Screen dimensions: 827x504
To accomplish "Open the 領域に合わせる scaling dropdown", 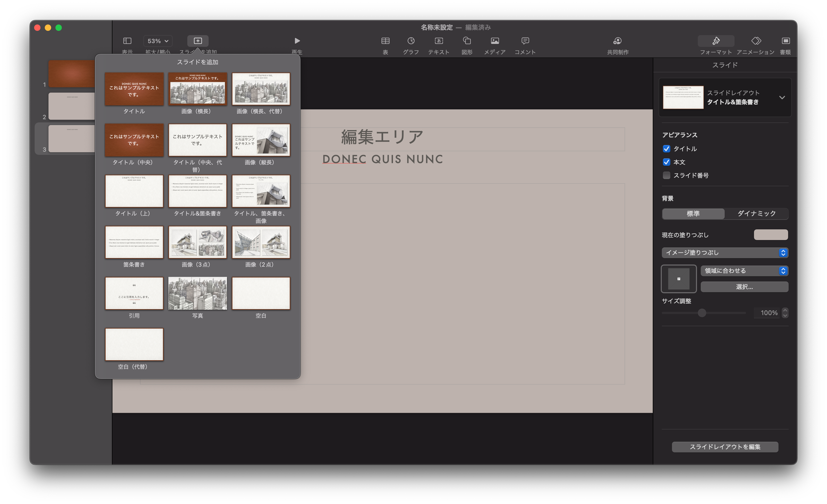I will pos(744,271).
